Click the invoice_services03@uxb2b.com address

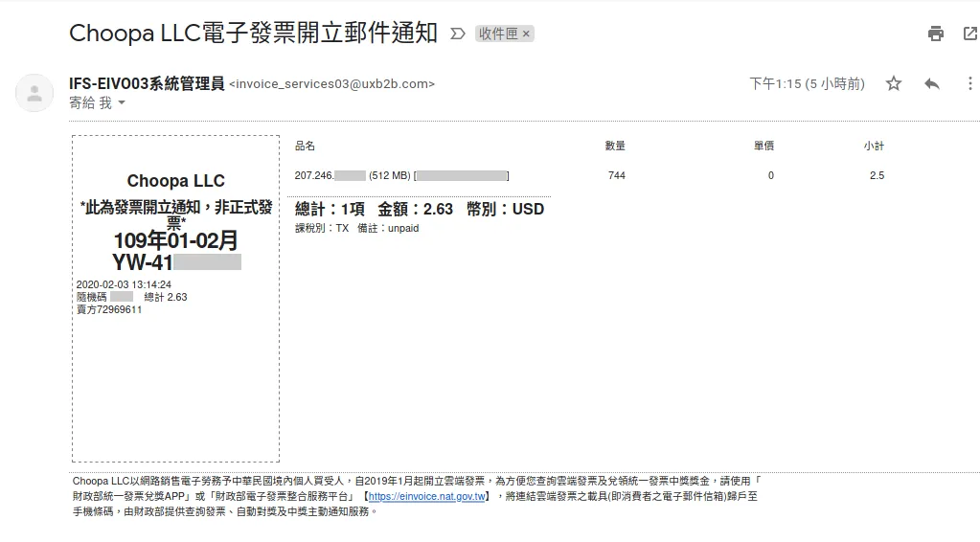pos(331,84)
